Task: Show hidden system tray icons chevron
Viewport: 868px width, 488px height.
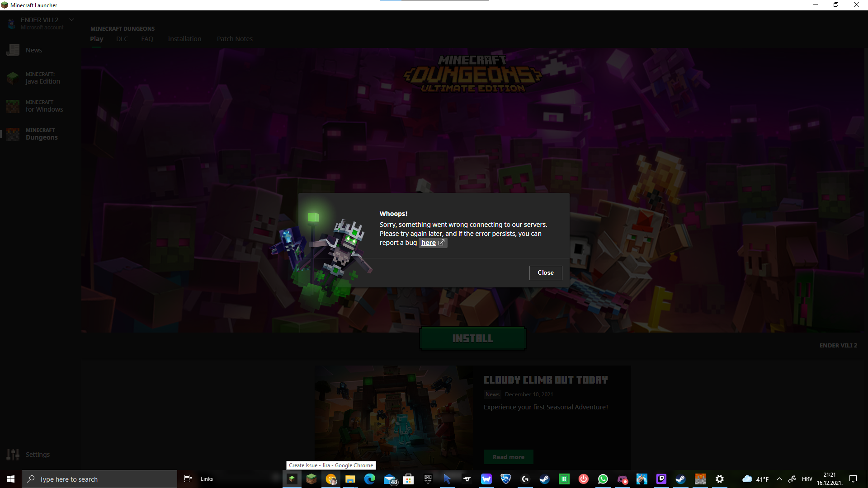Action: pyautogui.click(x=779, y=479)
